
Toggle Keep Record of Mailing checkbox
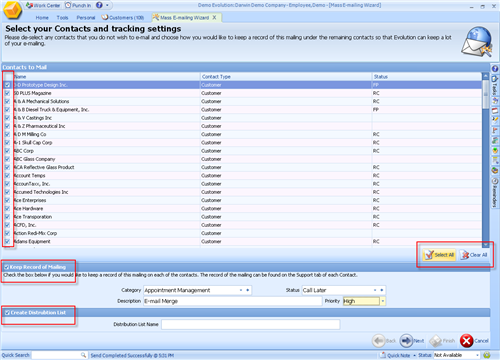coord(6,267)
